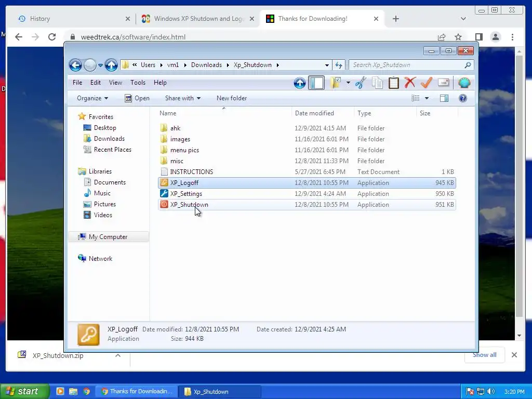Toggle the preview pane button
Viewport: 532px width, 399px height.
click(444, 98)
